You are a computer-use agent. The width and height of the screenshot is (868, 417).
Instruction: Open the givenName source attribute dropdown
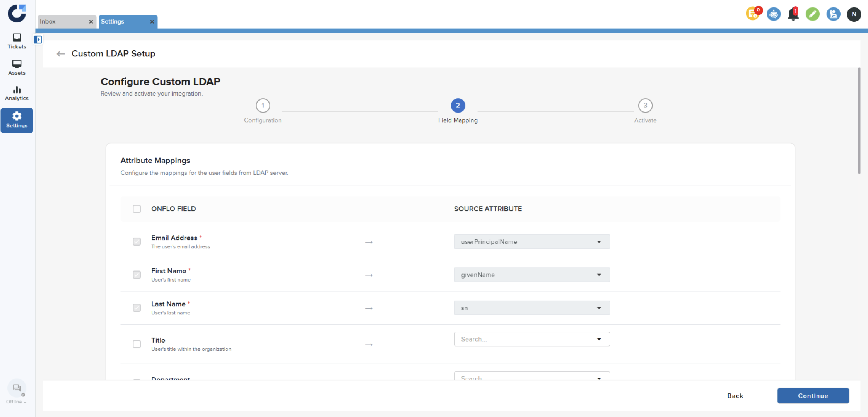(x=531, y=275)
